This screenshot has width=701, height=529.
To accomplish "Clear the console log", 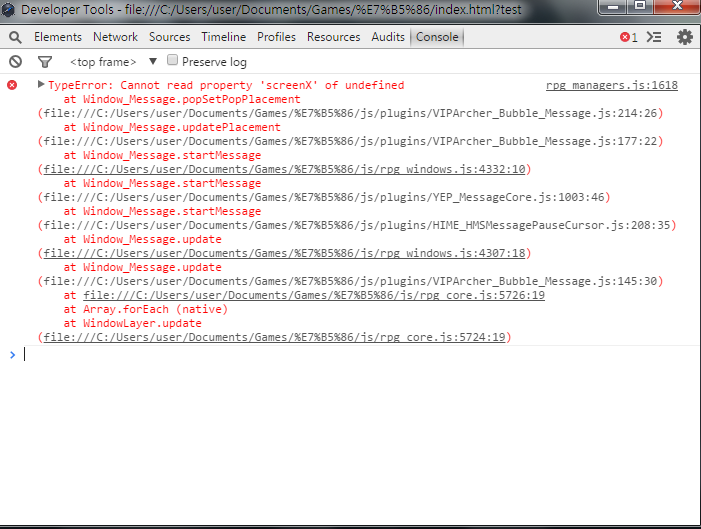I will click(x=15, y=61).
